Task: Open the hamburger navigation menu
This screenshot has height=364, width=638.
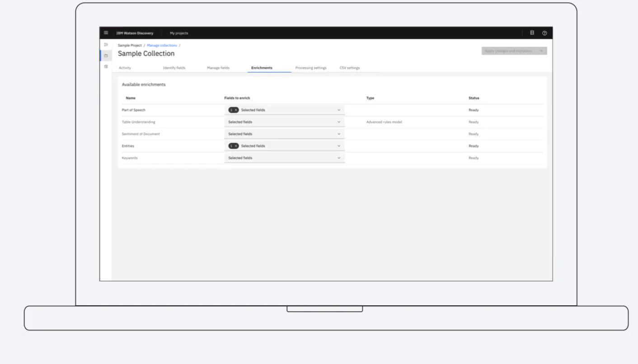Action: [105, 33]
